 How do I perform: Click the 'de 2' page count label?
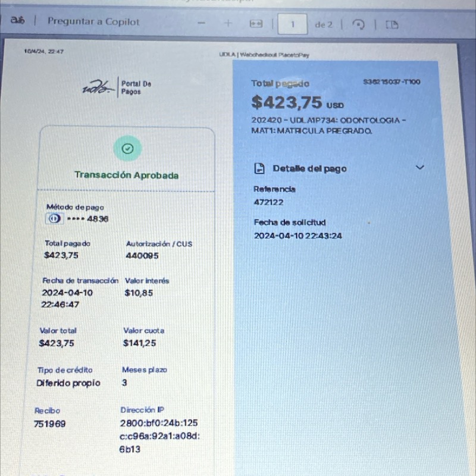(324, 24)
